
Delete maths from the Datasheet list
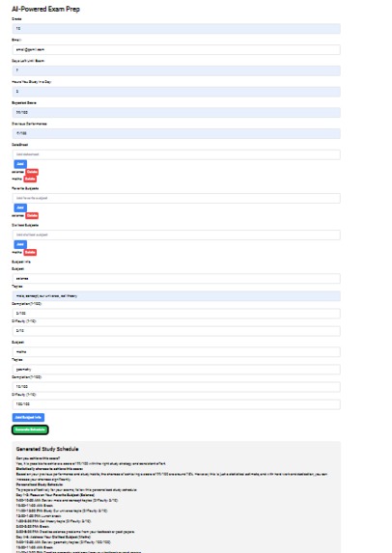[30, 179]
